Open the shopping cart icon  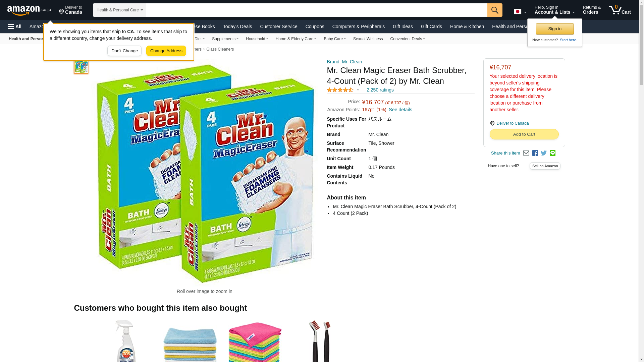620,10
